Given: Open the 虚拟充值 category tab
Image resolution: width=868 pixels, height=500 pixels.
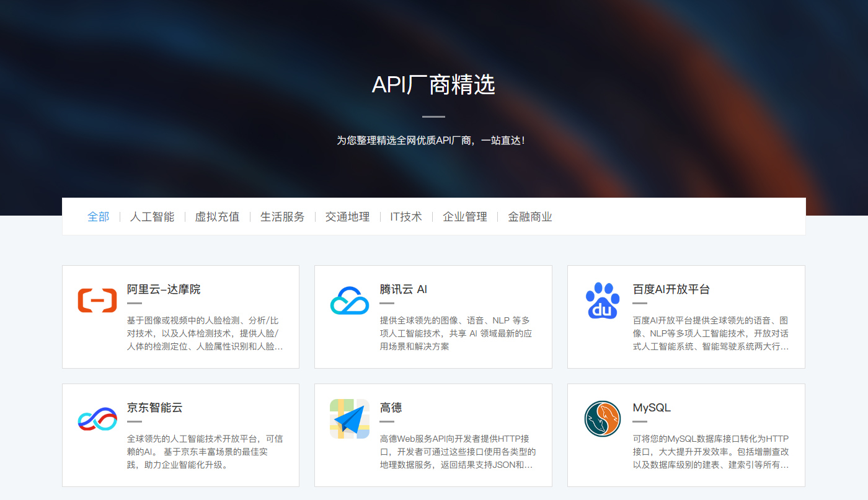Looking at the screenshot, I should tap(217, 217).
